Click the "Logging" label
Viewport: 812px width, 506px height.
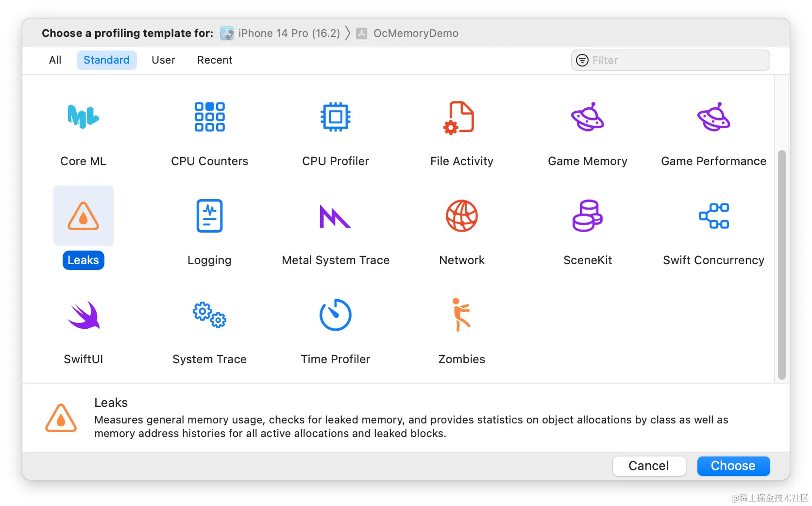[209, 261]
